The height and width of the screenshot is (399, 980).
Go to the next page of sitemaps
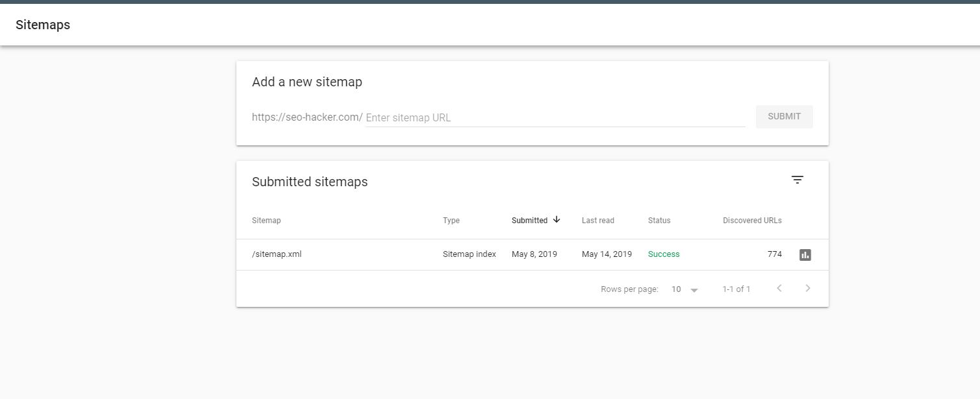click(x=808, y=289)
